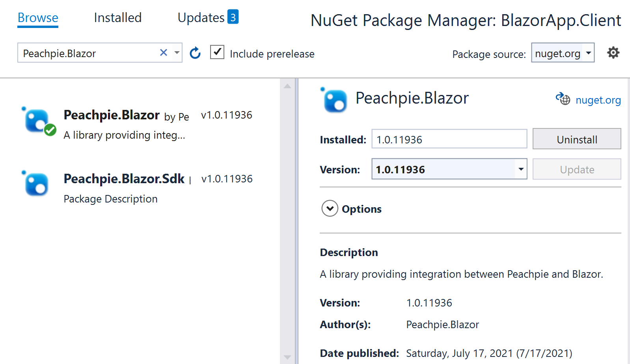Image resolution: width=630 pixels, height=364 pixels.
Task: Open the nuget.org link
Action: coord(598,100)
